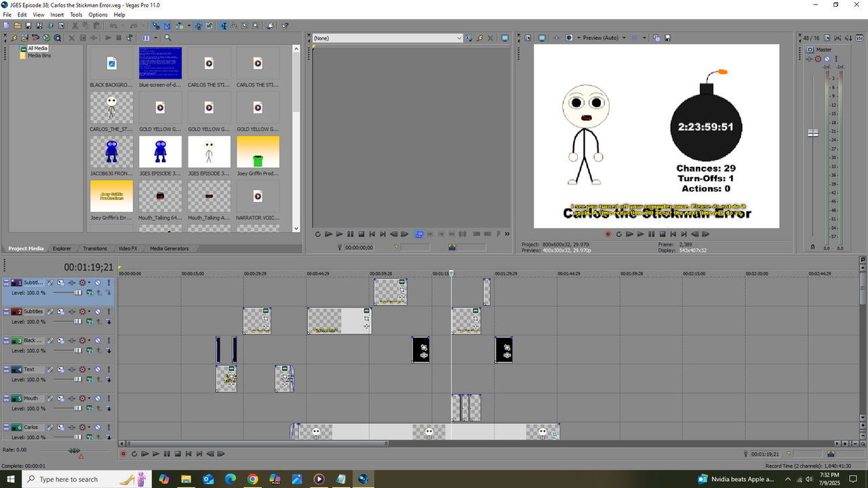Select the All Media bin in Media Bins
Image resolution: width=868 pixels, height=488 pixels.
pos(39,48)
